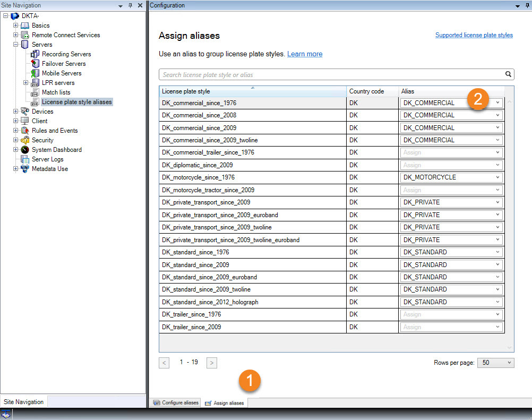
Task: Click the System Dashboard icon
Action: 25,150
